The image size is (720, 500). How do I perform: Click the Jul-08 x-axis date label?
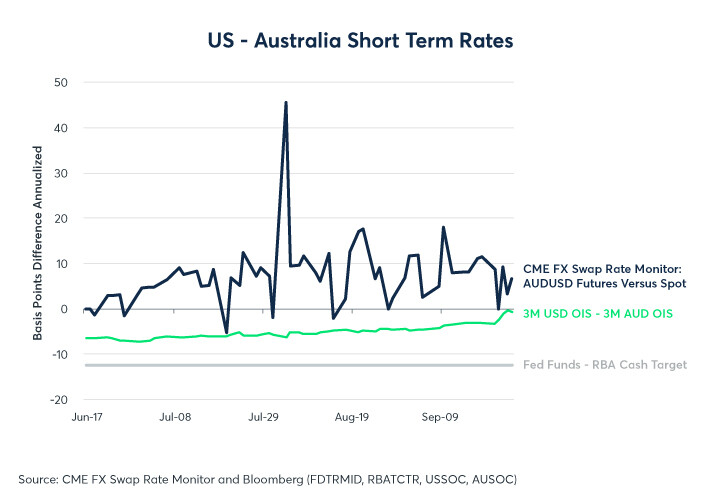pos(175,417)
